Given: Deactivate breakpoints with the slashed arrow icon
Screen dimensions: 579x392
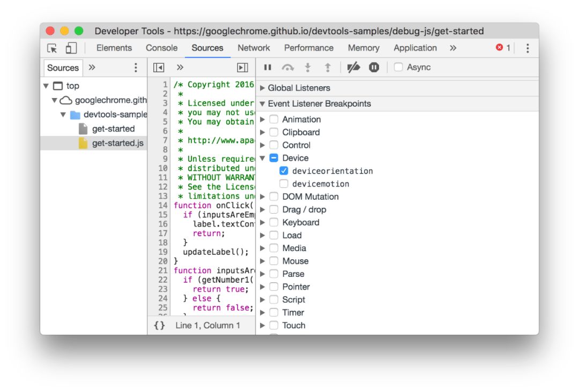Looking at the screenshot, I should pos(353,67).
